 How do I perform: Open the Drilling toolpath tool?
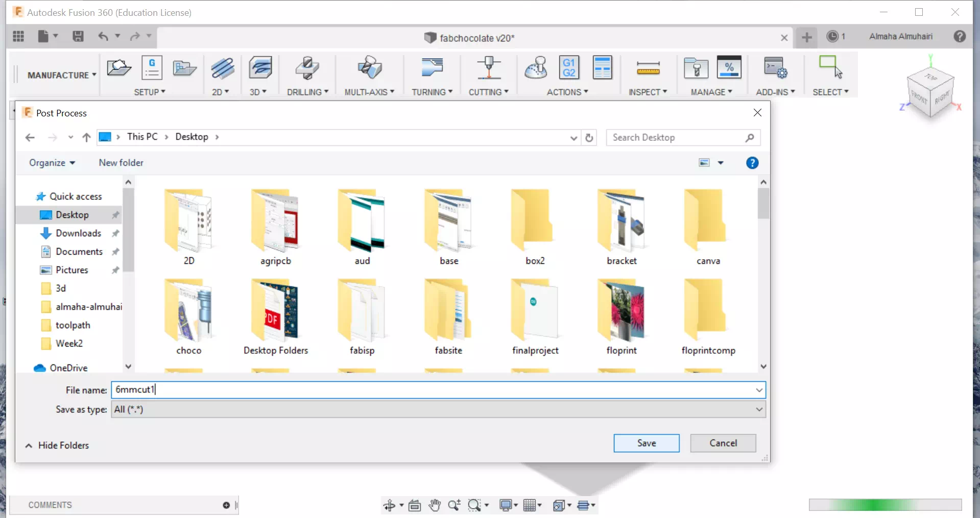(x=306, y=69)
